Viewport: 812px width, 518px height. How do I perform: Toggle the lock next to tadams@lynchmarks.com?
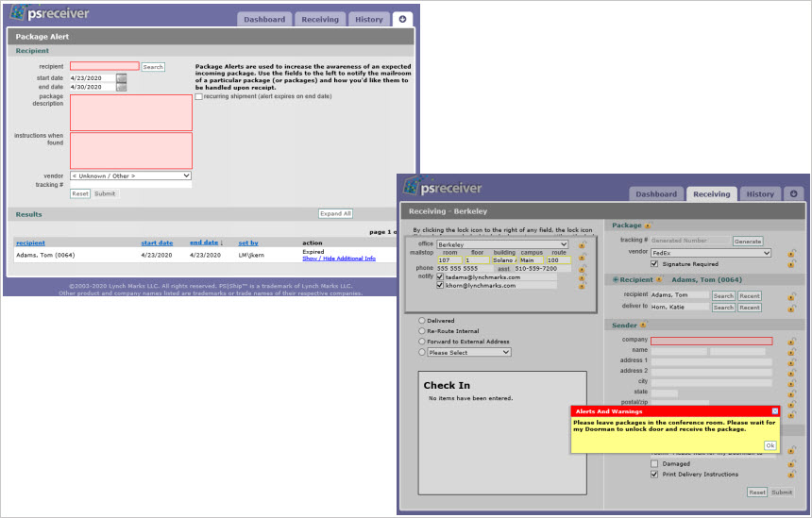click(582, 277)
